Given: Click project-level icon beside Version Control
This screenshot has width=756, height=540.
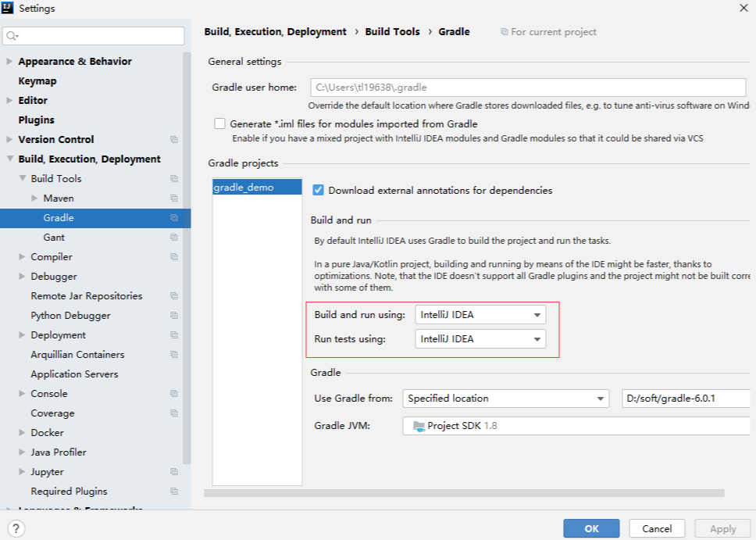Looking at the screenshot, I should pyautogui.click(x=174, y=140).
